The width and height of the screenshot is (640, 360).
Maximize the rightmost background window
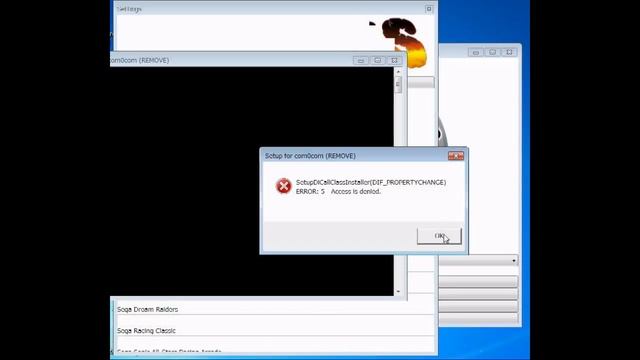[493, 52]
